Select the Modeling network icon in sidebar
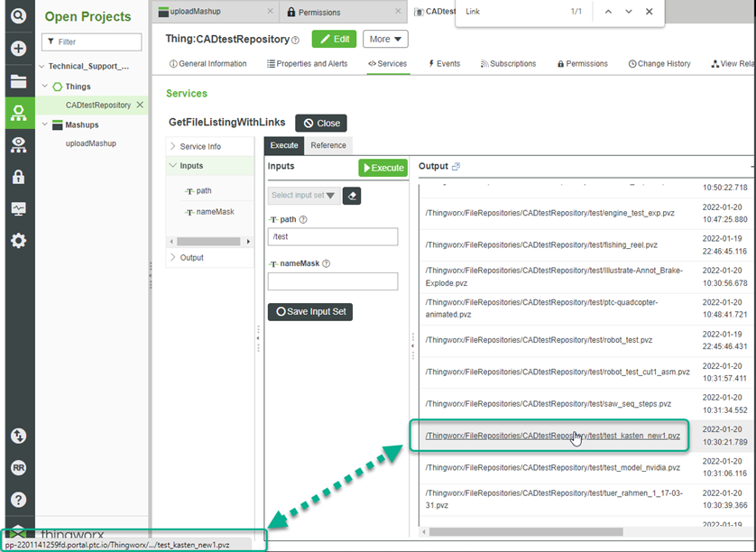The width and height of the screenshot is (756, 552). pos(18,113)
